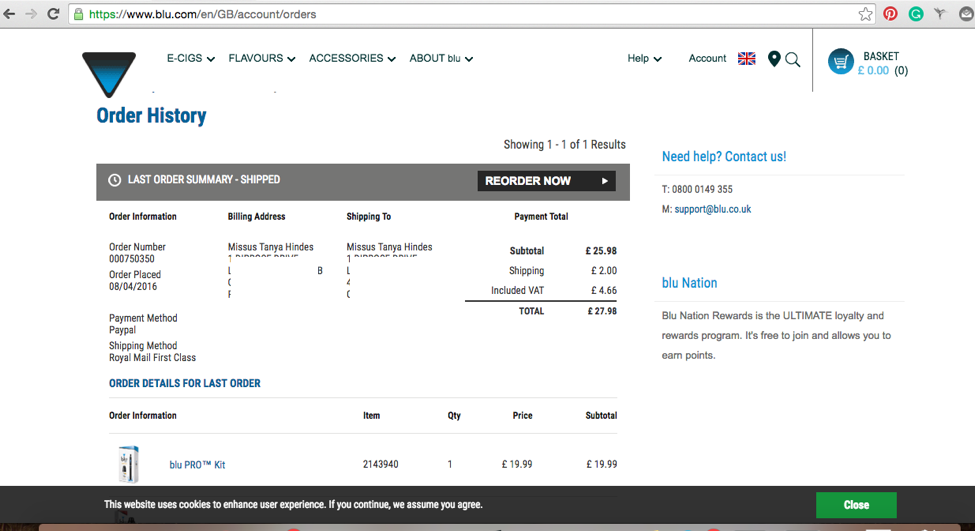Click the blu Nation heading
The width and height of the screenshot is (975, 531).
tap(689, 283)
